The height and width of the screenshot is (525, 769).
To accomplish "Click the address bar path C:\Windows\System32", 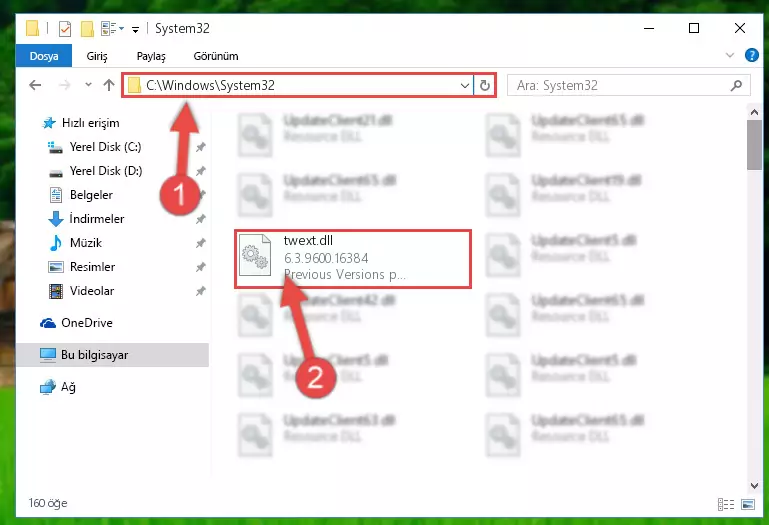I will click(x=210, y=85).
